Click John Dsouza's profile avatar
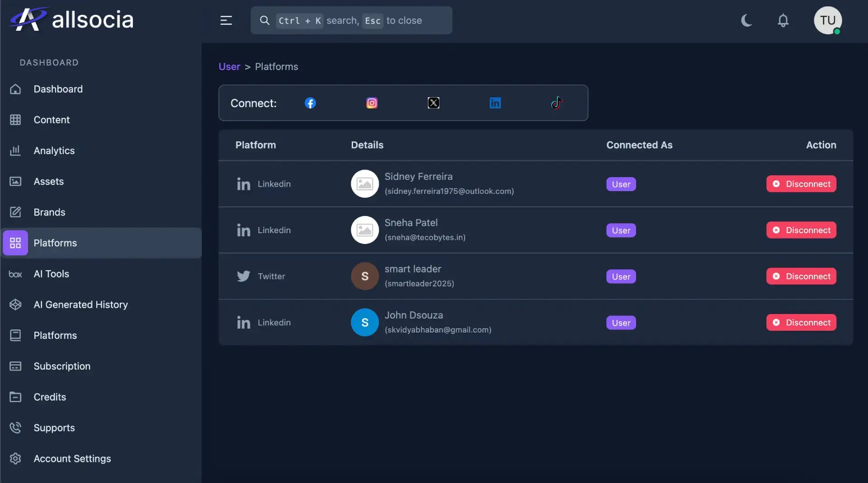The image size is (868, 483). click(x=365, y=323)
